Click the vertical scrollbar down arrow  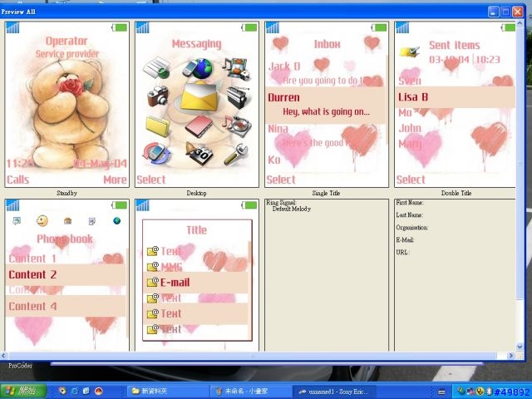click(520, 347)
